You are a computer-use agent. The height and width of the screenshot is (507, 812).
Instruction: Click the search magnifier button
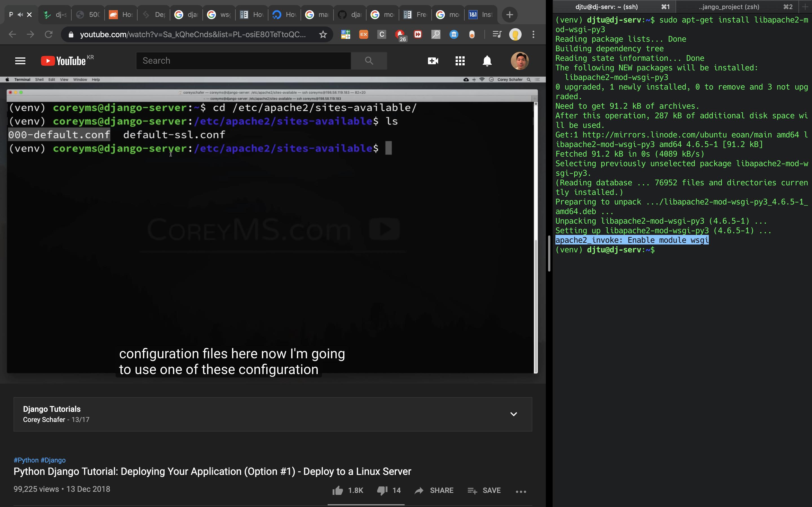click(369, 61)
